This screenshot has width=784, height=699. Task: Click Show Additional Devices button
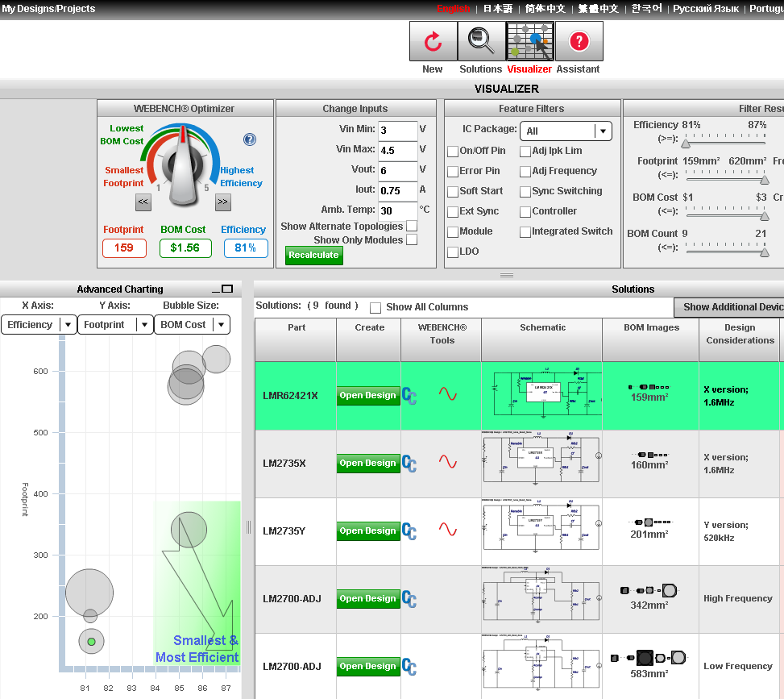pos(729,307)
